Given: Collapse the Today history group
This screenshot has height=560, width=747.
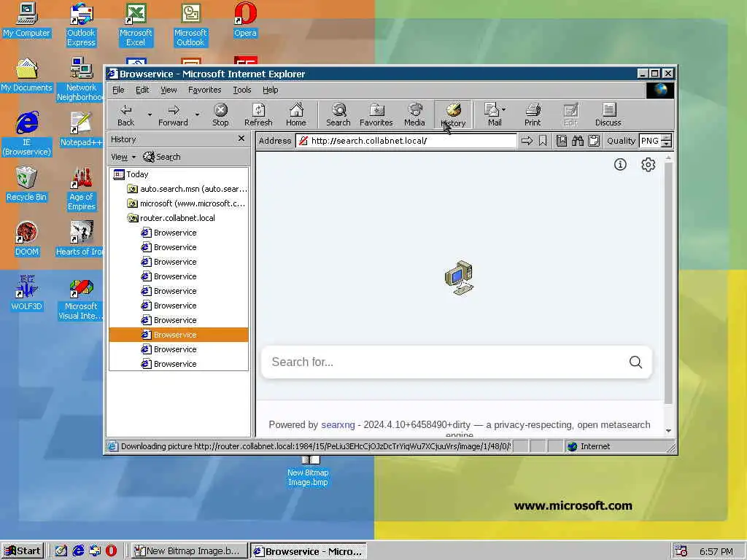Looking at the screenshot, I should (131, 174).
